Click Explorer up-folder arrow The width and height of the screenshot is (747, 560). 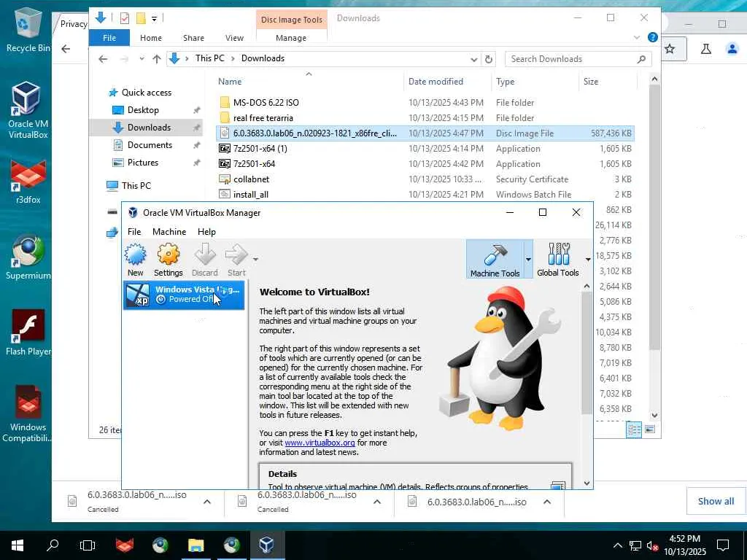click(x=157, y=59)
